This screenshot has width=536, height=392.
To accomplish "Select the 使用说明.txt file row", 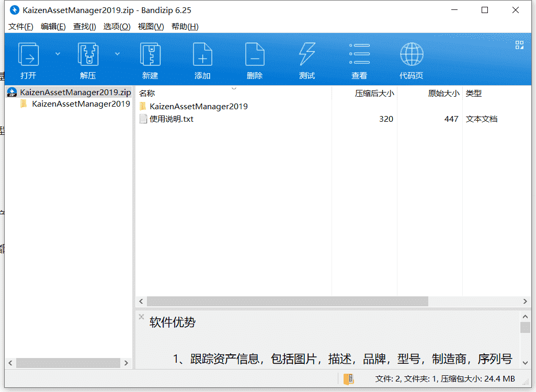I will pyautogui.click(x=334, y=119).
